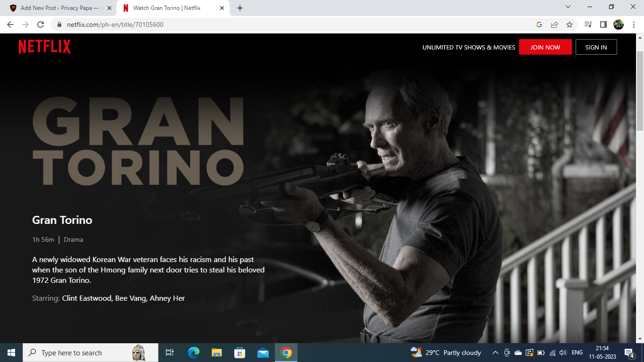Click the Chrome profile avatar
644x362 pixels.
619,25
